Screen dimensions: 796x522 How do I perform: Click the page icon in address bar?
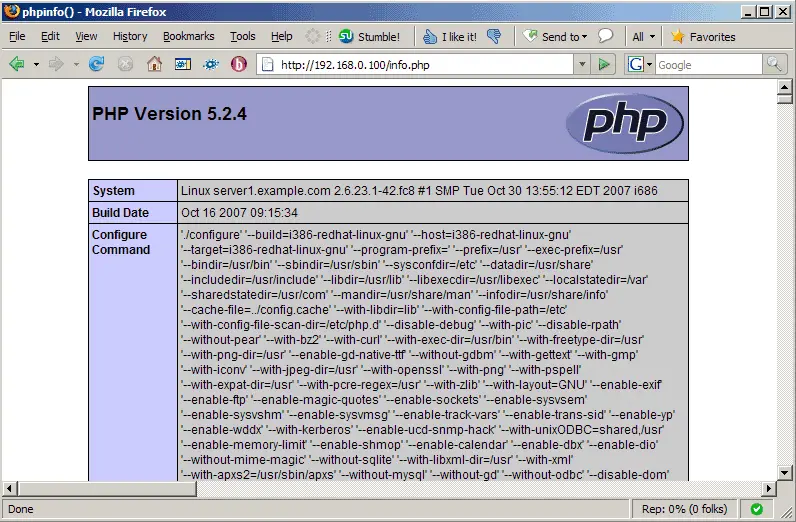[268, 64]
